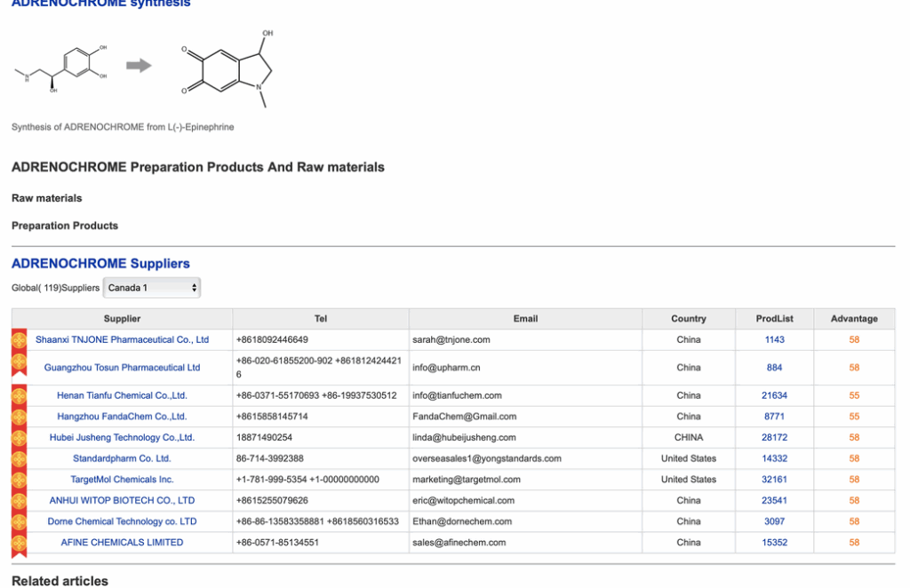The width and height of the screenshot is (910, 588).
Task: Click the Advantage column header
Action: click(854, 318)
